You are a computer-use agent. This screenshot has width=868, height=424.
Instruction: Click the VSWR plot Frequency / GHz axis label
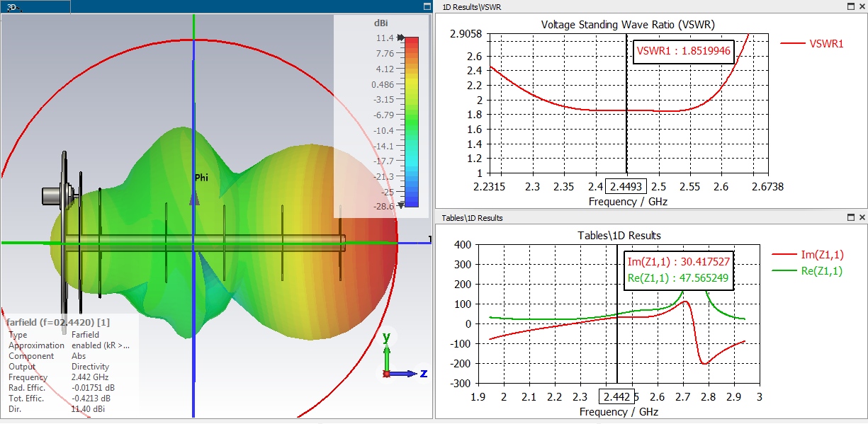pos(628,201)
